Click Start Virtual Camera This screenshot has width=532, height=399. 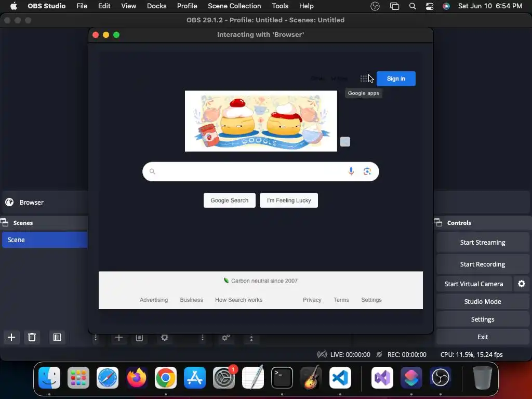coord(474,284)
